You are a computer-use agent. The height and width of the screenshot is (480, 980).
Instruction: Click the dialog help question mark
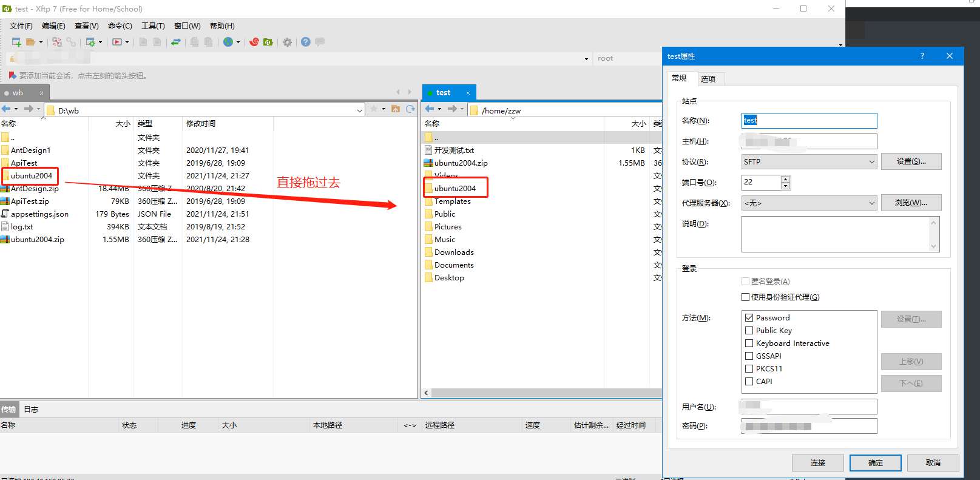(x=922, y=56)
